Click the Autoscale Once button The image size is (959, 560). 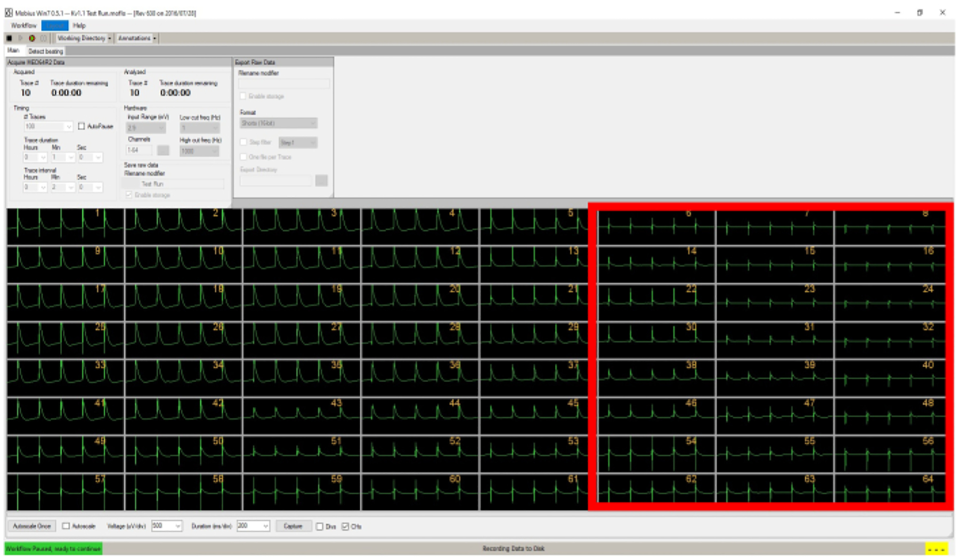click(31, 526)
